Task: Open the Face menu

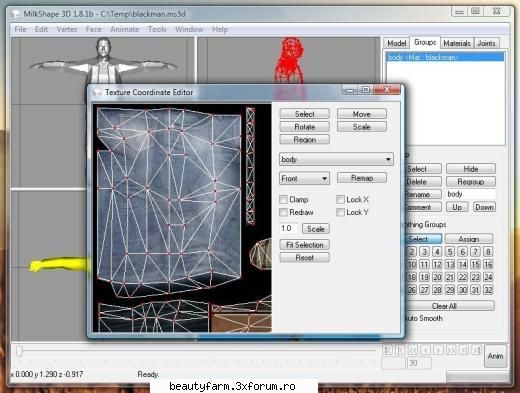Action: tap(94, 29)
